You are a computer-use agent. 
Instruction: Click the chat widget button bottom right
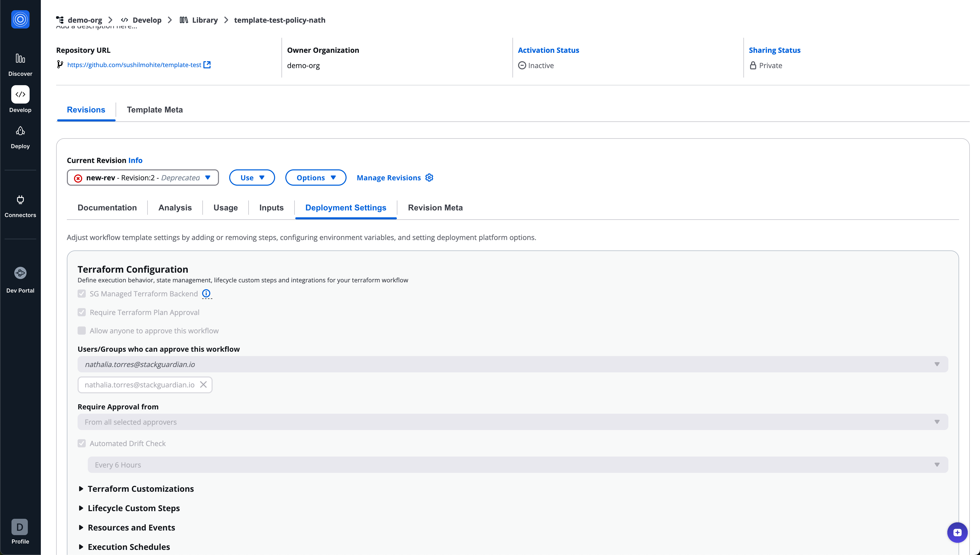pos(957,533)
